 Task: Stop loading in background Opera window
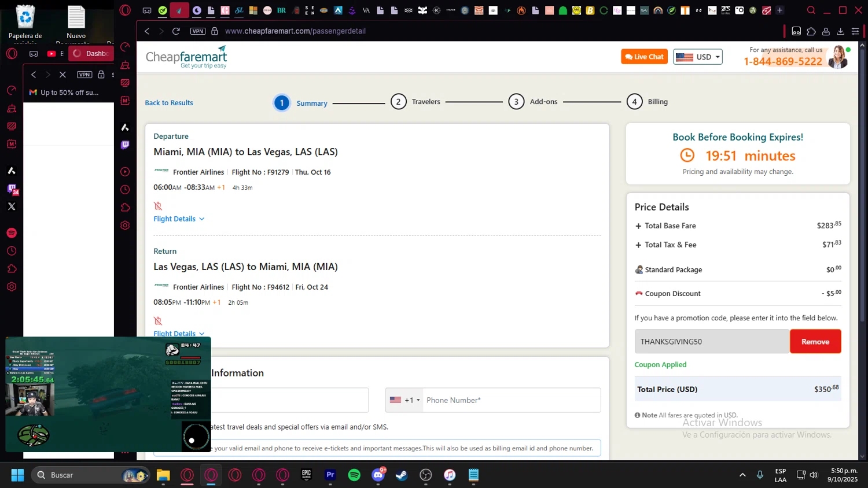62,75
